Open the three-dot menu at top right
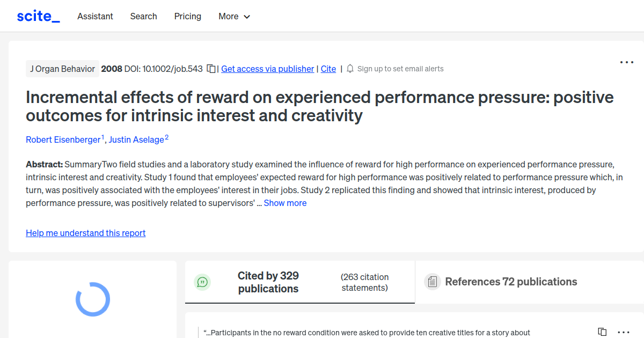This screenshot has height=338, width=644. tap(626, 62)
